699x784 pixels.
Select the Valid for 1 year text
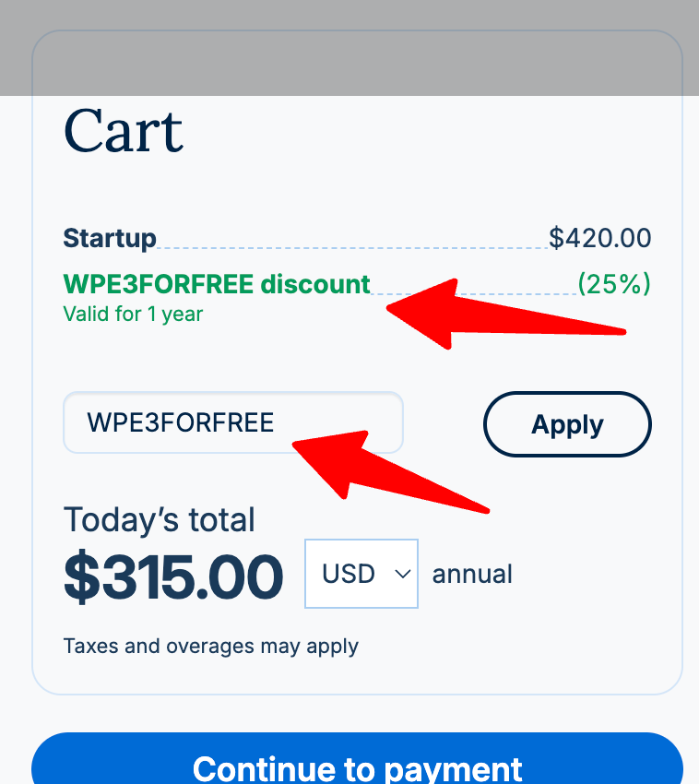point(132,314)
